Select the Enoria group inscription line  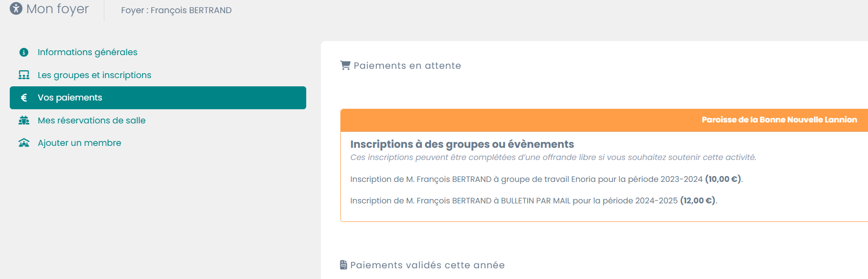[546, 179]
